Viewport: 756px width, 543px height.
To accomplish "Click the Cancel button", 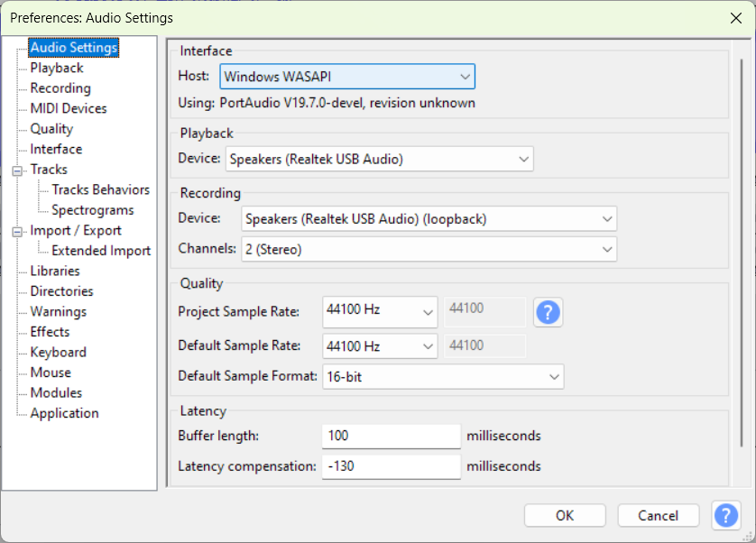I will pos(658,515).
